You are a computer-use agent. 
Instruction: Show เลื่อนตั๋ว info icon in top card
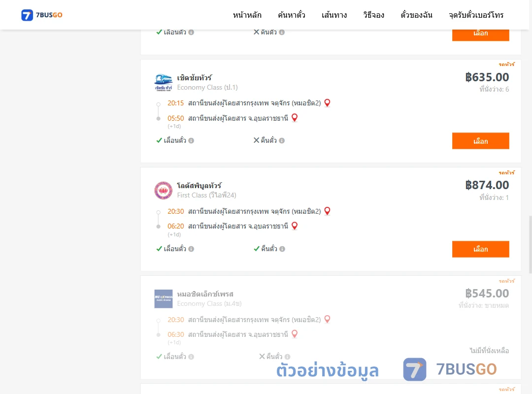(191, 32)
